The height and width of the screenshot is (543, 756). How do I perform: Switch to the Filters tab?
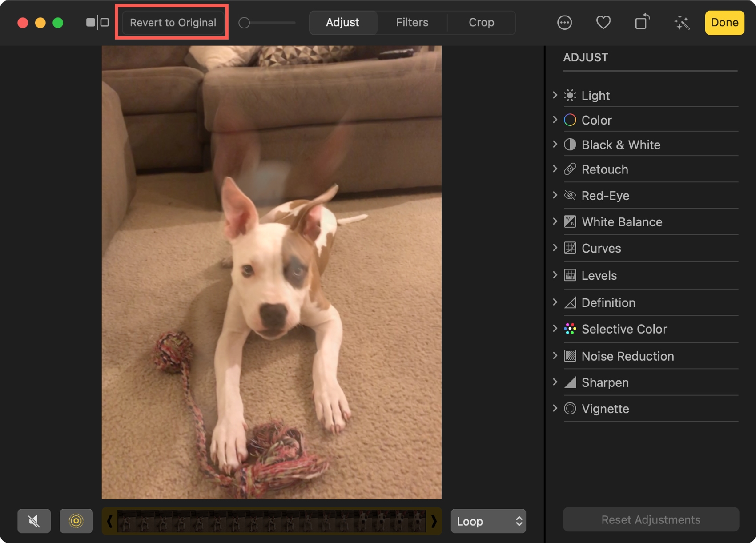[x=412, y=22]
